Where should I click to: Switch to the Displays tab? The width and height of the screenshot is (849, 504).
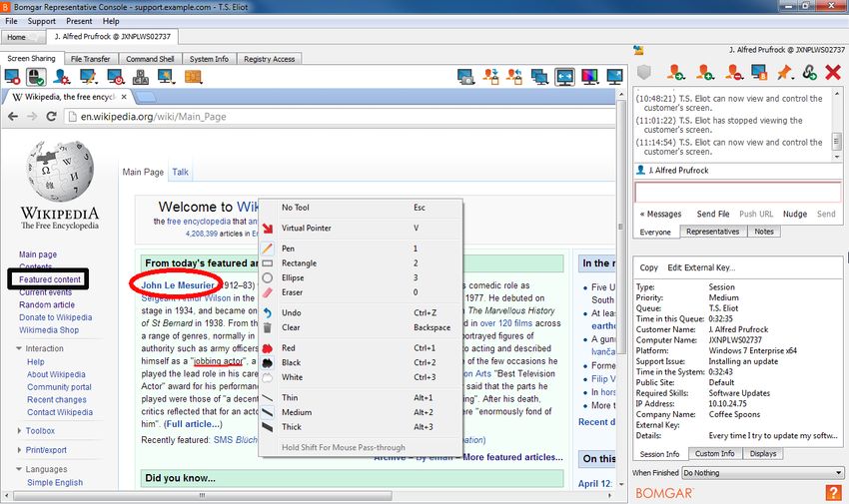[763, 453]
